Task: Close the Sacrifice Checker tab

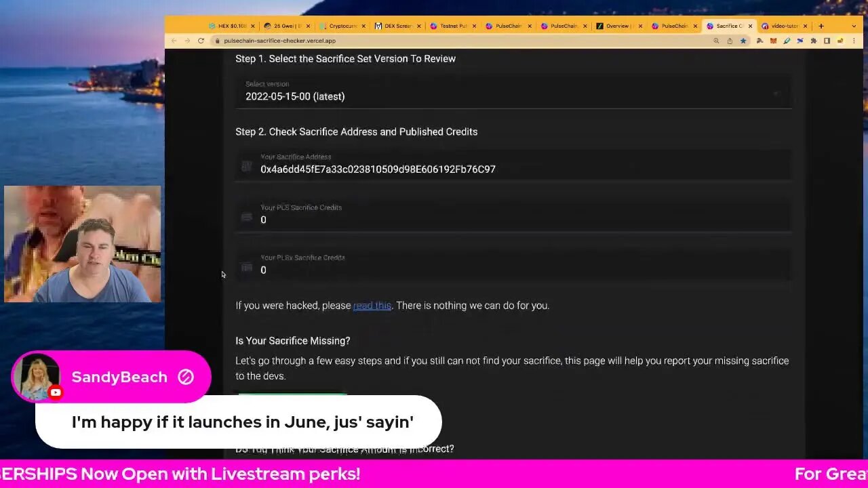Action: (x=750, y=26)
